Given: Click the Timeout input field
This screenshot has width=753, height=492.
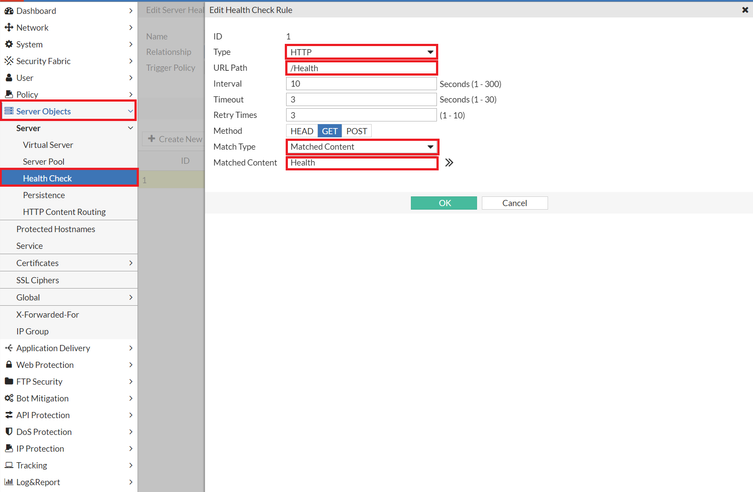Looking at the screenshot, I should [361, 99].
